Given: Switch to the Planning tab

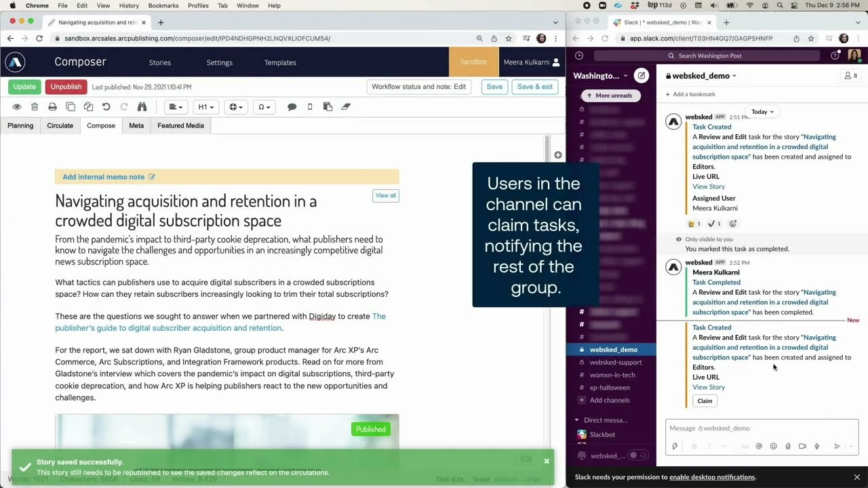Looking at the screenshot, I should coord(20,125).
